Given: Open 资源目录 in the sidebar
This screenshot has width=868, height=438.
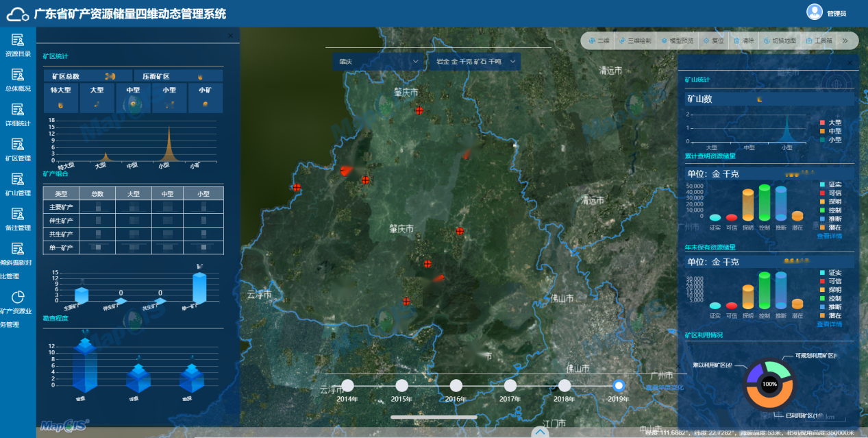Looking at the screenshot, I should pos(18,46).
